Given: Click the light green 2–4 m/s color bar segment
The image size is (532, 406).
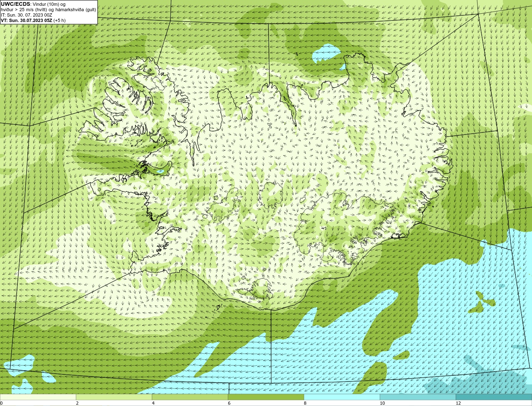Looking at the screenshot, I should (x=114, y=397).
